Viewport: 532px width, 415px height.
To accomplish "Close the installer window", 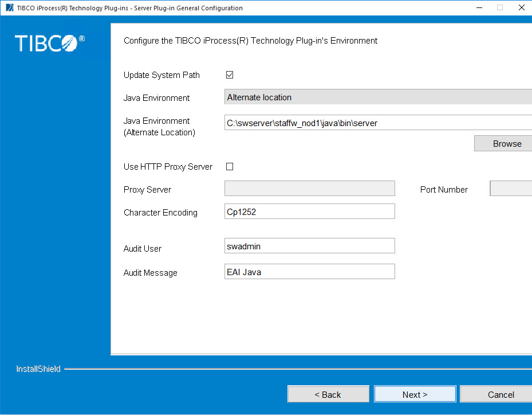I will (x=521, y=8).
